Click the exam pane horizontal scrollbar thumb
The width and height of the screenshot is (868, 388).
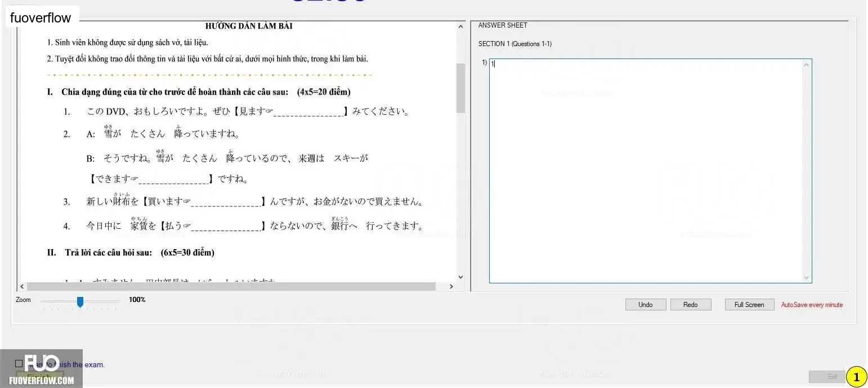[231, 286]
